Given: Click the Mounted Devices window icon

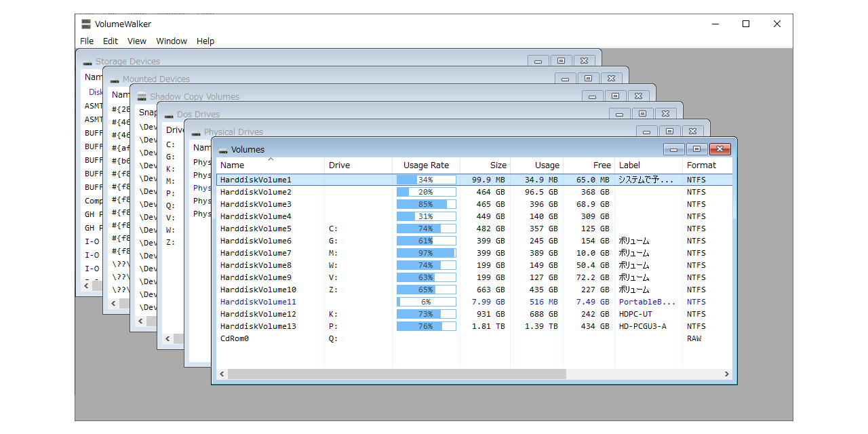Looking at the screenshot, I should click(x=114, y=79).
